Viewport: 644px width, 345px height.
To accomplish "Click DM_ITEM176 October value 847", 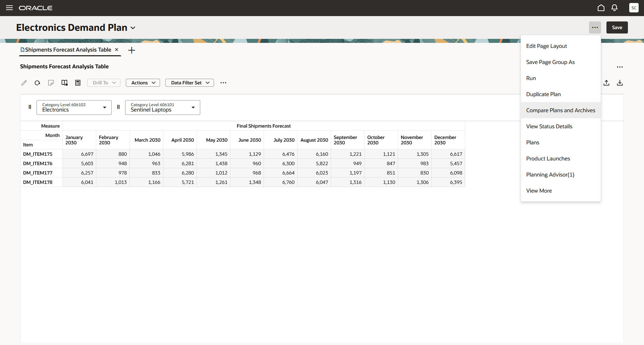I will (381, 163).
